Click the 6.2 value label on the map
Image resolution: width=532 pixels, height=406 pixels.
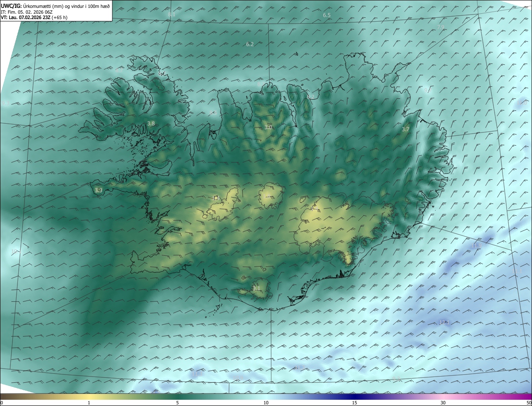click(250, 44)
